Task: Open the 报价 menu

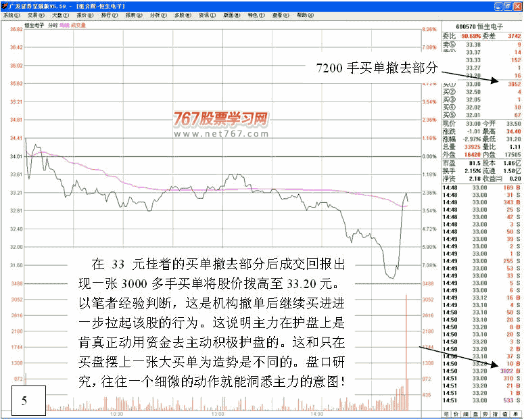Action: click(x=85, y=15)
